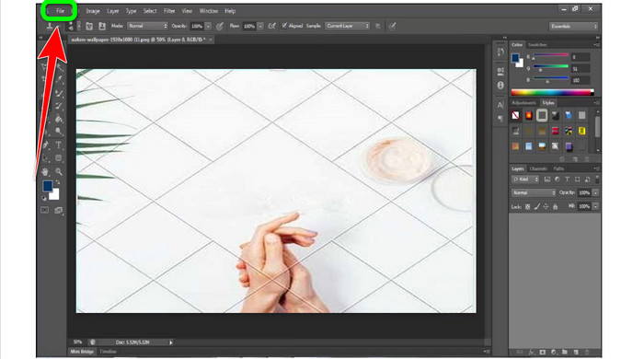Toggle lock transparent pixels
Screen dimensions: 644x359
[527, 206]
